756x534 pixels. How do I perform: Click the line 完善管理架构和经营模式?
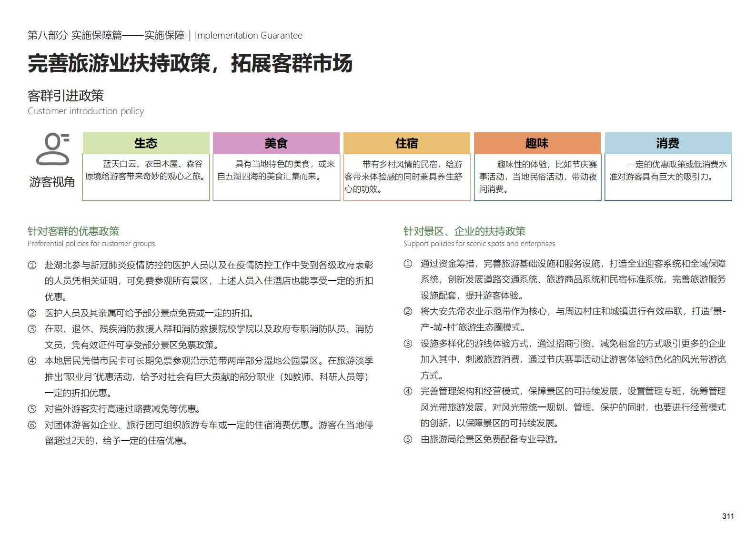(x=573, y=391)
